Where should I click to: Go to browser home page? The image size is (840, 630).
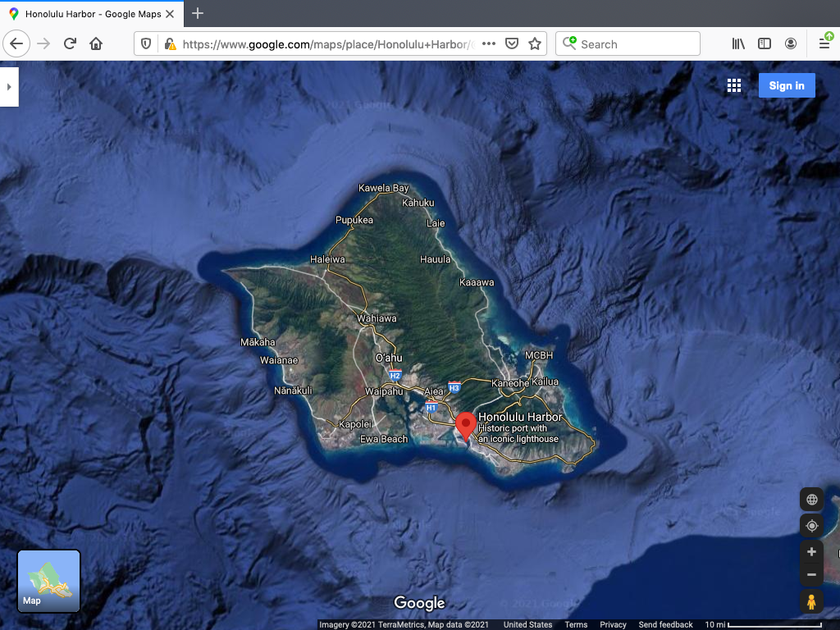pyautogui.click(x=96, y=43)
